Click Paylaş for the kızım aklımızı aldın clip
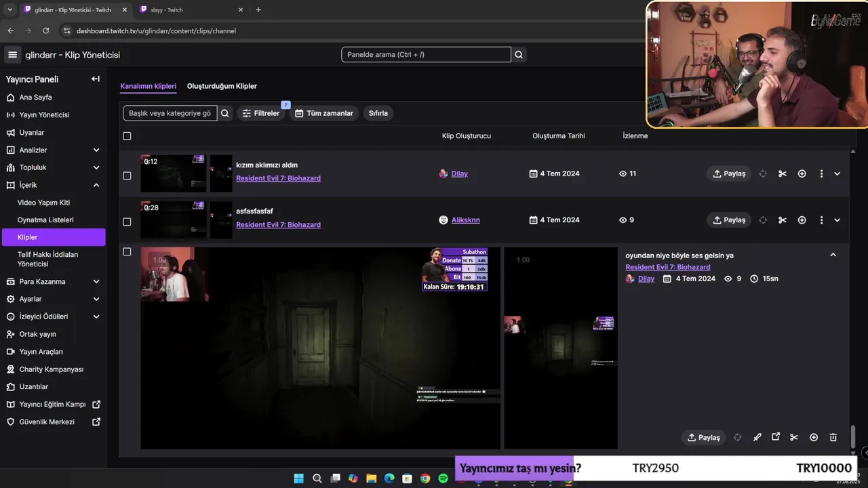Viewport: 868px width, 488px height. pos(729,174)
